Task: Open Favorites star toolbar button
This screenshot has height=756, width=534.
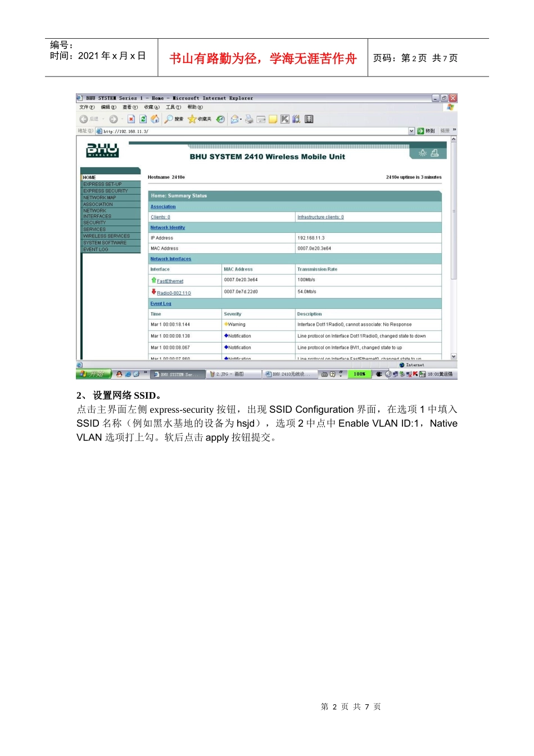Action: [x=200, y=119]
